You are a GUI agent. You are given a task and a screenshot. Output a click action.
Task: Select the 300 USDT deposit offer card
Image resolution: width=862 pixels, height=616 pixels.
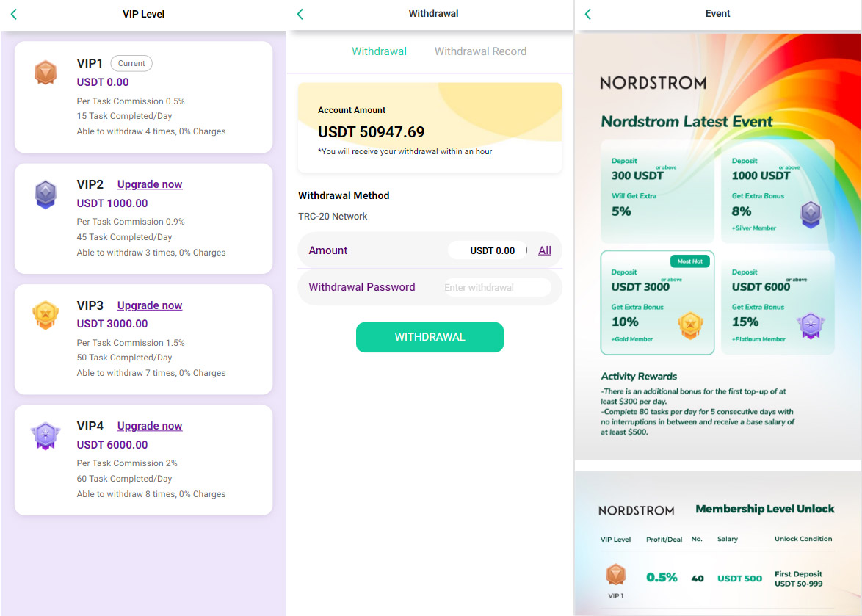tap(657, 191)
